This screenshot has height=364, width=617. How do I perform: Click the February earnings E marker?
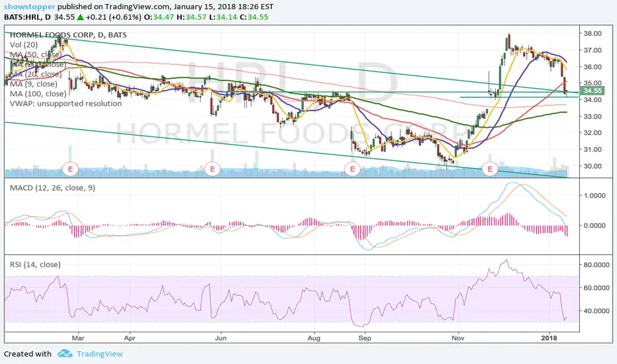pos(70,169)
